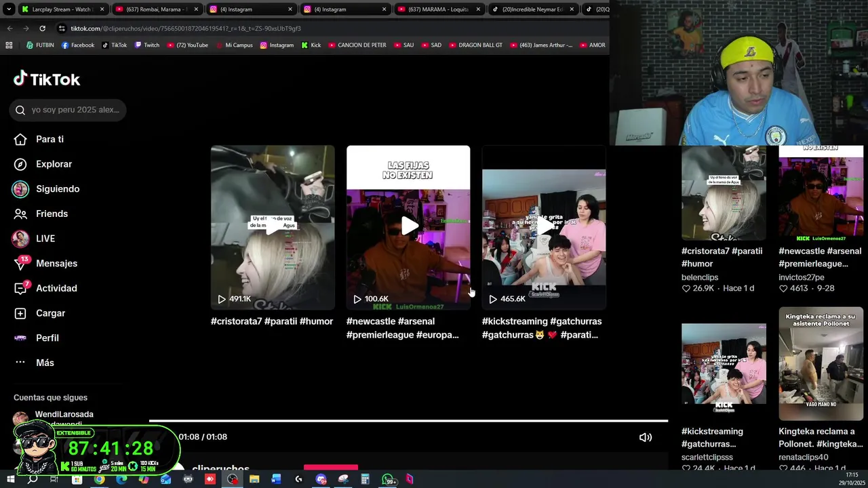Screen dimensions: 868x488
Task: Click the video progress bar
Action: [x=408, y=421]
